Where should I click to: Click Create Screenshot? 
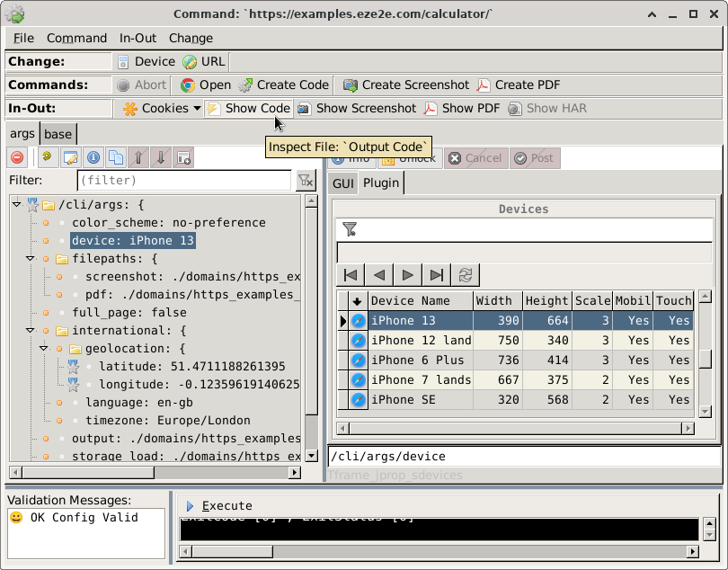[x=406, y=85]
